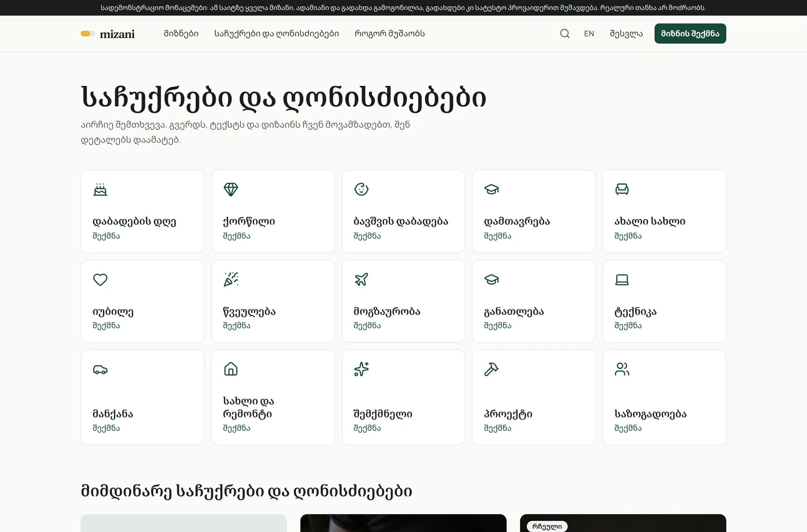Click შექმნა under ტექნიკა

(x=628, y=325)
